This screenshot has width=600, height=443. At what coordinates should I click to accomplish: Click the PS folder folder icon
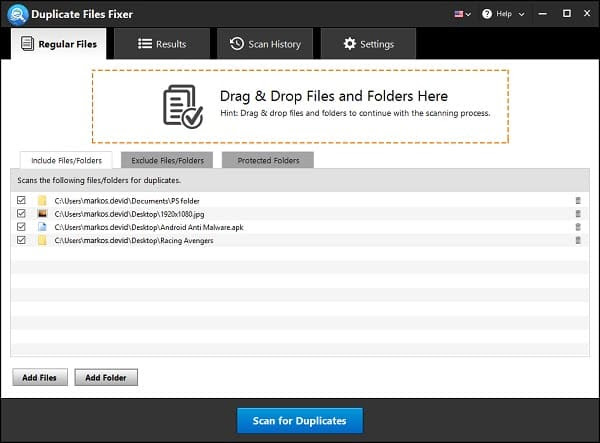tap(42, 200)
